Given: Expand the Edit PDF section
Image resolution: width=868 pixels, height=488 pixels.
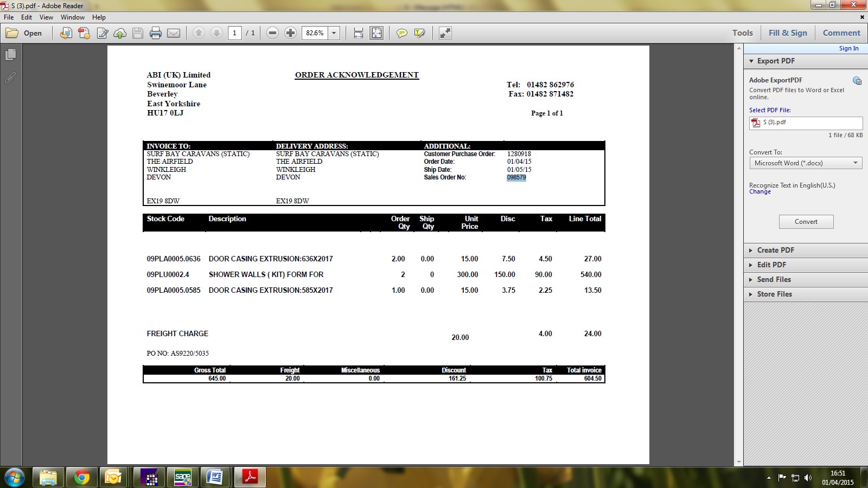Looking at the screenshot, I should coord(806,265).
